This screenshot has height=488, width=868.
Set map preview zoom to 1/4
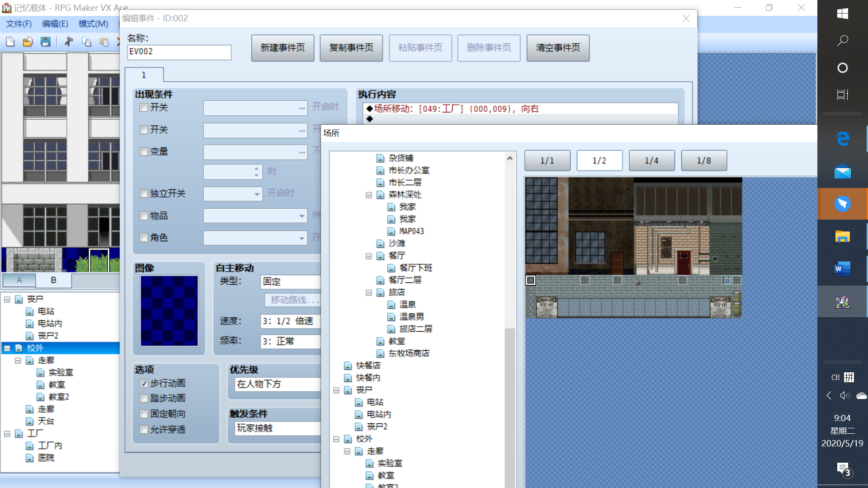click(x=651, y=161)
